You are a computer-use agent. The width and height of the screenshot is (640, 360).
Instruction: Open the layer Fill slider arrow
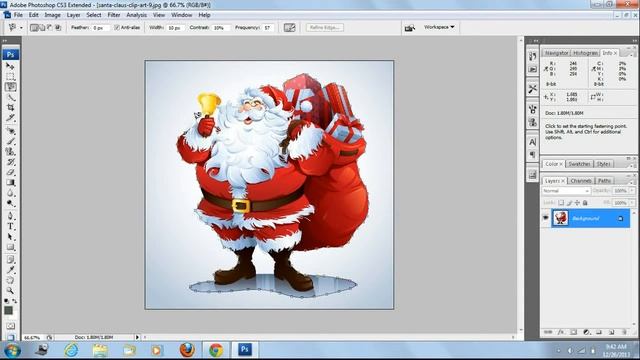coord(632,202)
